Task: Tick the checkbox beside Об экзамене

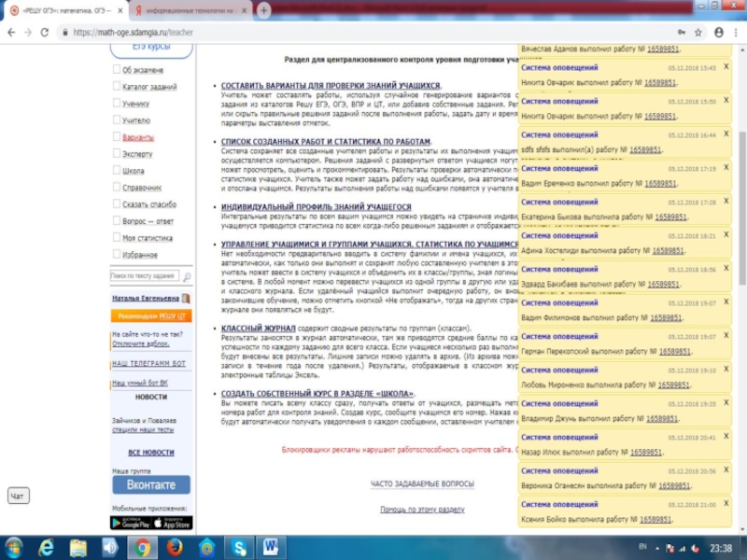Action: pos(116,69)
